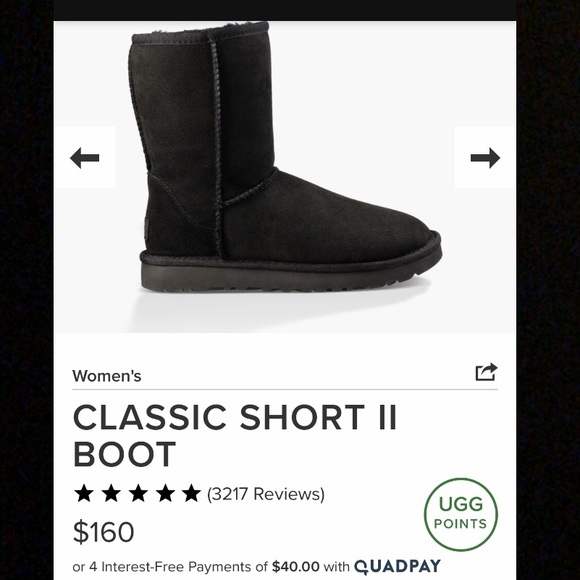
Task: Advance to the next product image arrow
Action: (485, 158)
